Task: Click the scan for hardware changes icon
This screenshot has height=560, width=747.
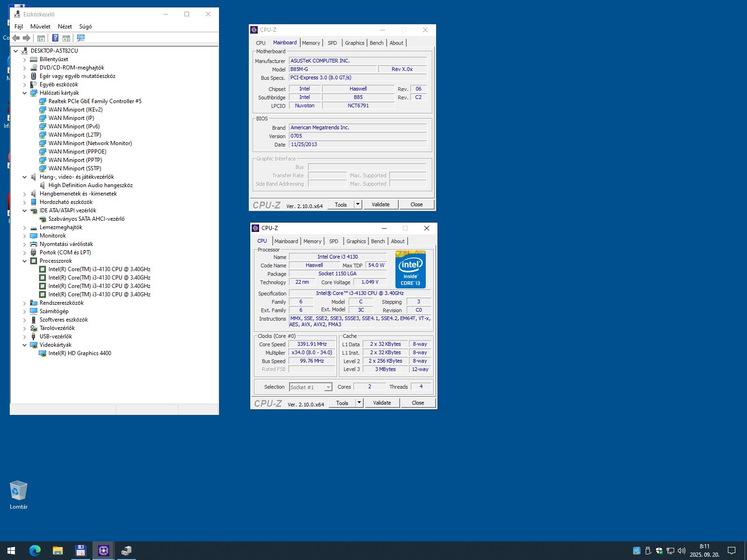Action: [81, 38]
